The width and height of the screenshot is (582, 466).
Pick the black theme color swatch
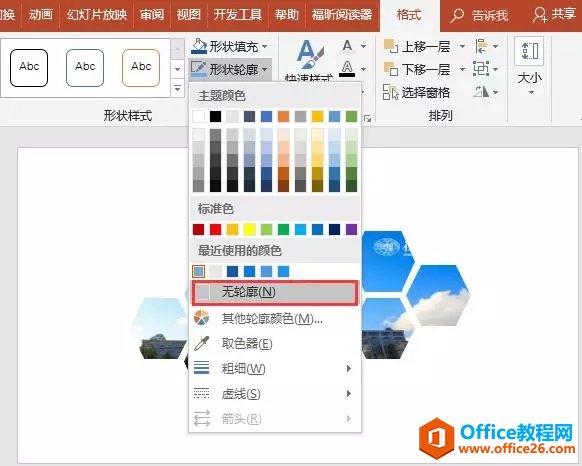(x=215, y=116)
